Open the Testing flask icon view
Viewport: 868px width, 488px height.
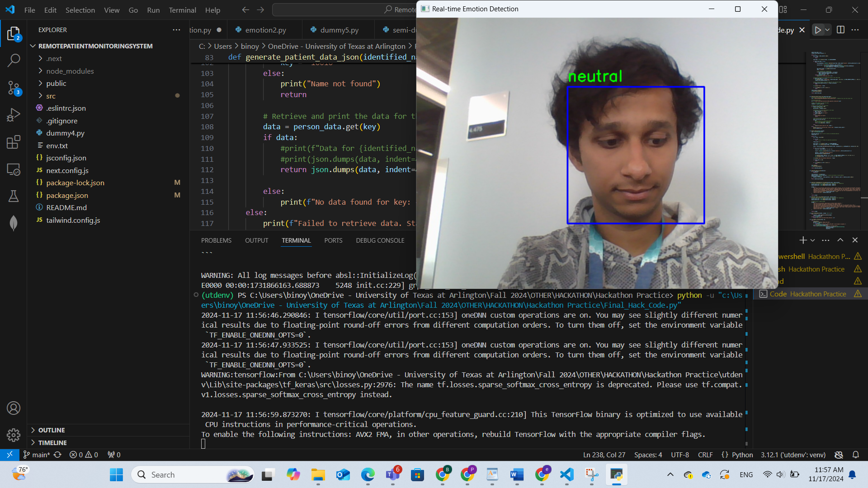[14, 196]
